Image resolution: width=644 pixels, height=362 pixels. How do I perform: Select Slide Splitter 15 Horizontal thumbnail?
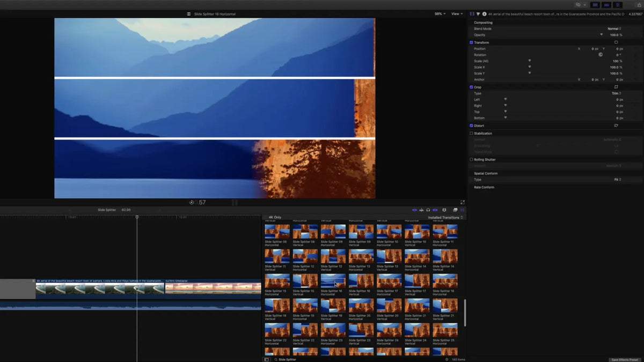click(277, 281)
